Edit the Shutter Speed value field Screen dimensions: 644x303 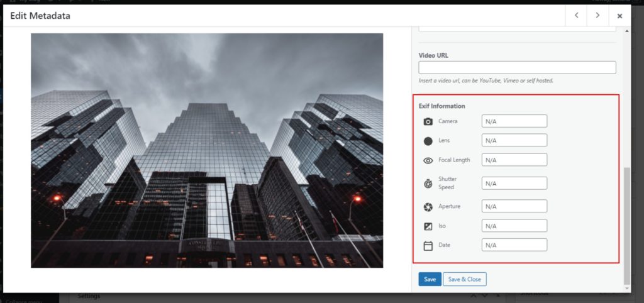tap(514, 184)
